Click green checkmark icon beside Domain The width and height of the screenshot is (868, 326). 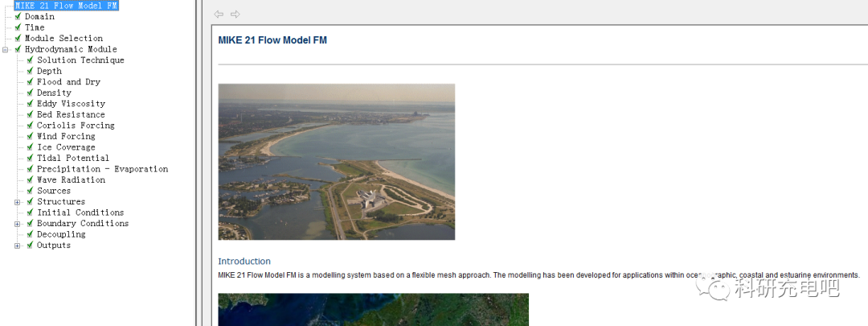coord(18,17)
